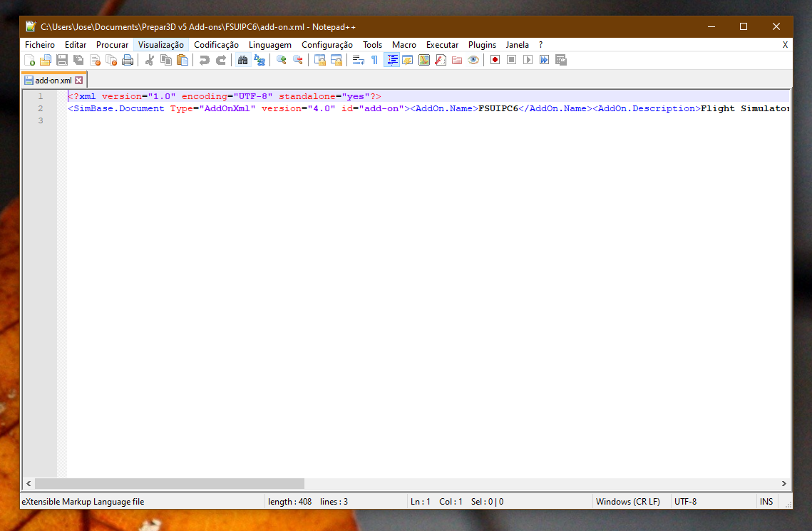Click the horizontal scrollbar thumb
812x531 pixels.
170,483
